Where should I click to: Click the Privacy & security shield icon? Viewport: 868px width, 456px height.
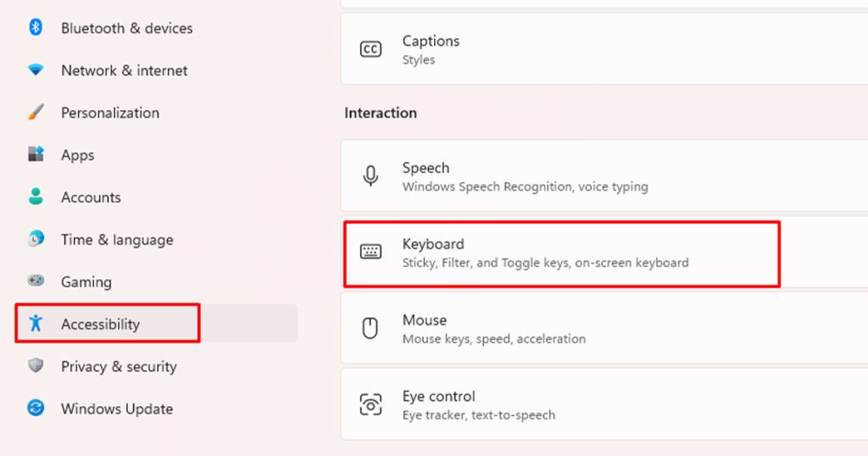[x=36, y=365]
